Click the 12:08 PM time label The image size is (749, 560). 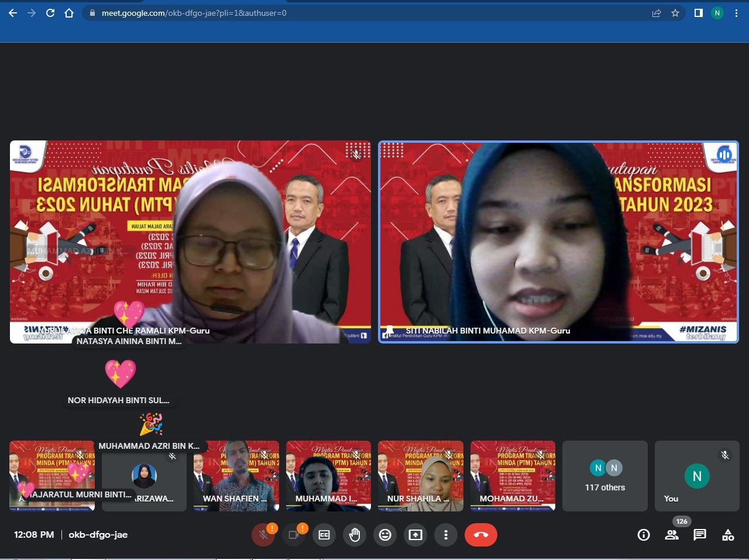tap(34, 535)
